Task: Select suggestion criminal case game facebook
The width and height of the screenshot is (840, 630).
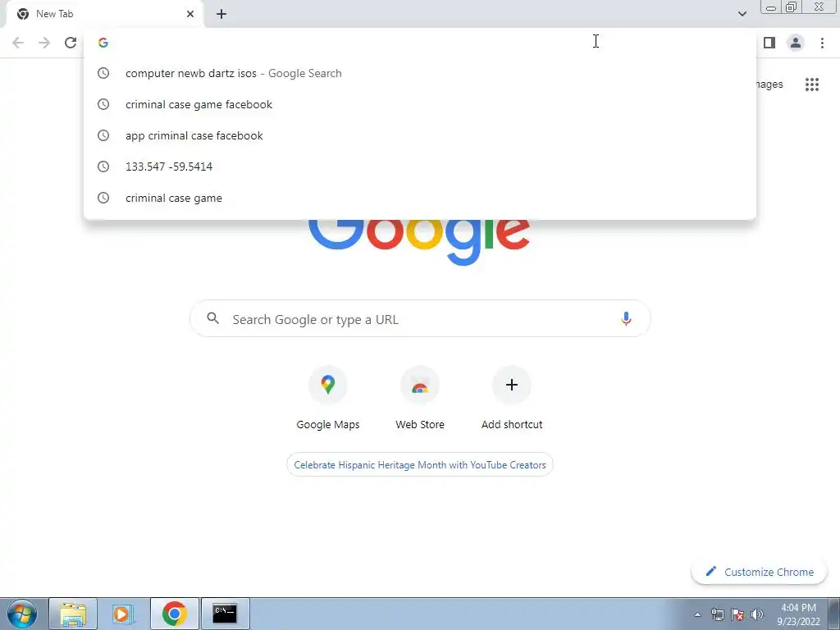Action: coord(421,104)
